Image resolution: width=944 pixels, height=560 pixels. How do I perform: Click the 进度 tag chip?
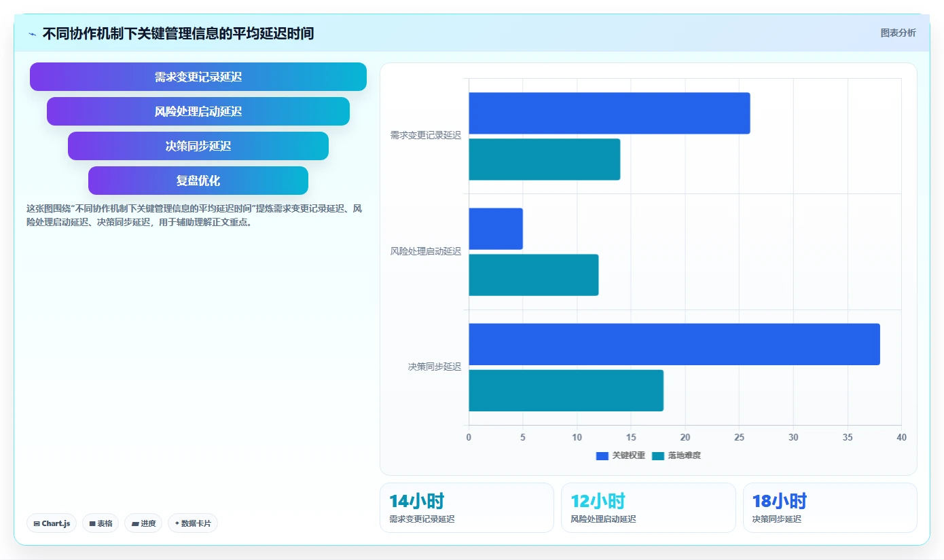143,523
